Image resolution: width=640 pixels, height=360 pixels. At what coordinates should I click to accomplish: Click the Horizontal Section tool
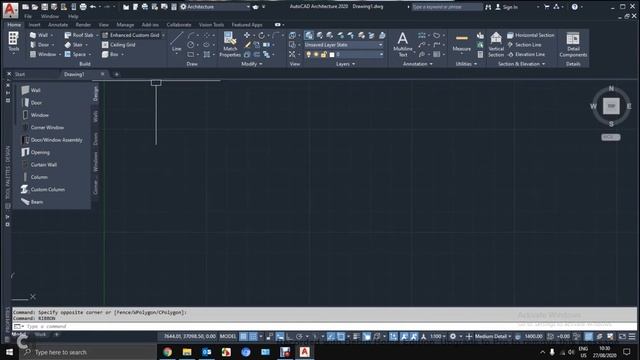pyautogui.click(x=531, y=35)
